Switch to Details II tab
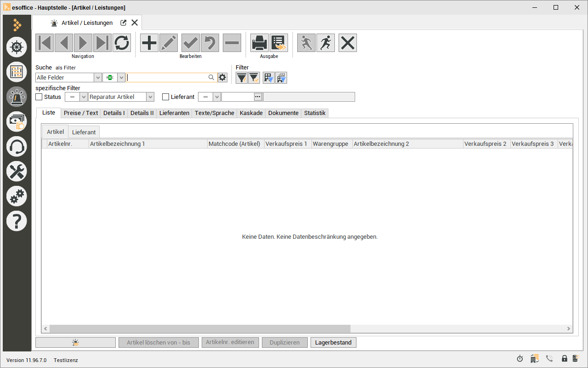This screenshot has height=368, width=588. pyautogui.click(x=142, y=113)
